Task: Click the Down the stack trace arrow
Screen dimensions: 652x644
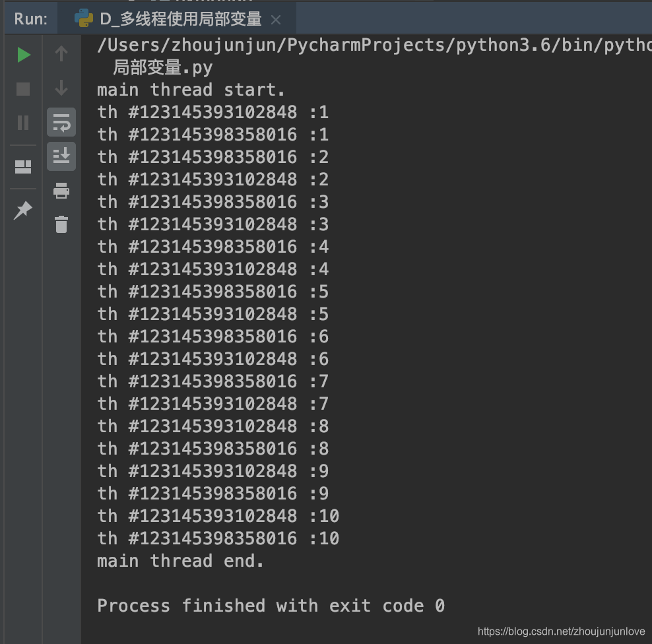Action: (61, 88)
